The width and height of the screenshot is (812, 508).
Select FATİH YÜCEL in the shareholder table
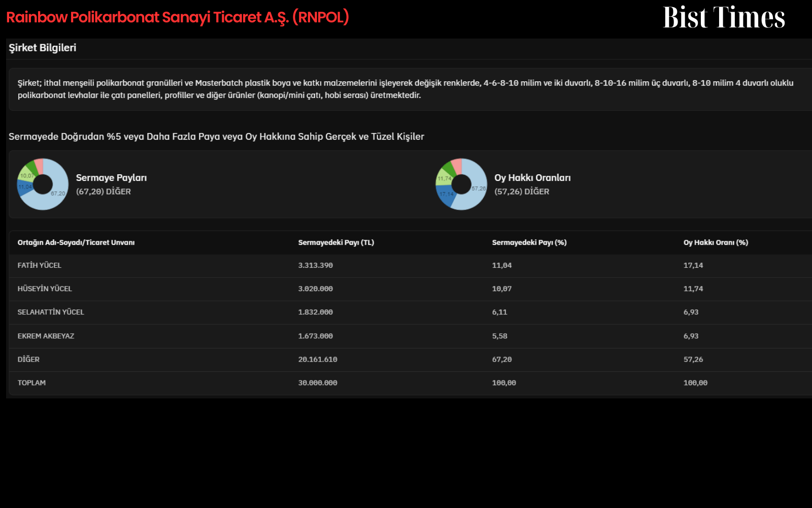click(40, 265)
